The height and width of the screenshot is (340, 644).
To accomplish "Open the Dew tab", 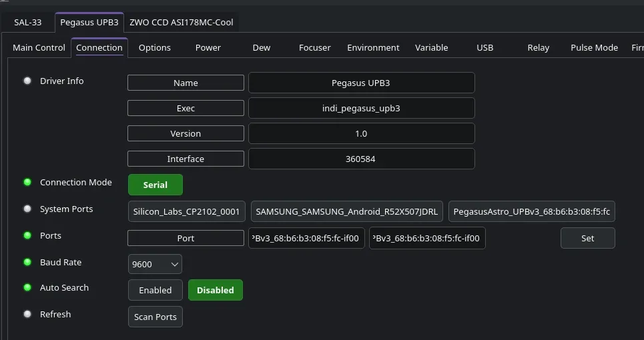I will tap(261, 47).
